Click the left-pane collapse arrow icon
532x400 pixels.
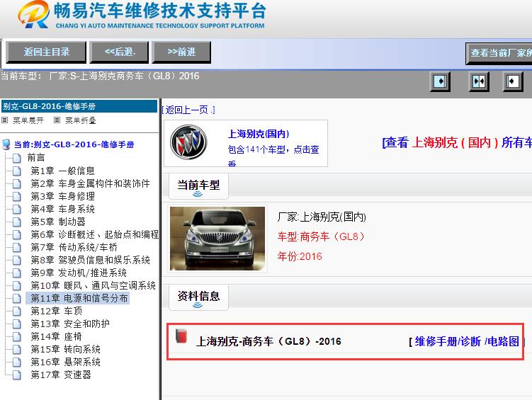(440, 81)
